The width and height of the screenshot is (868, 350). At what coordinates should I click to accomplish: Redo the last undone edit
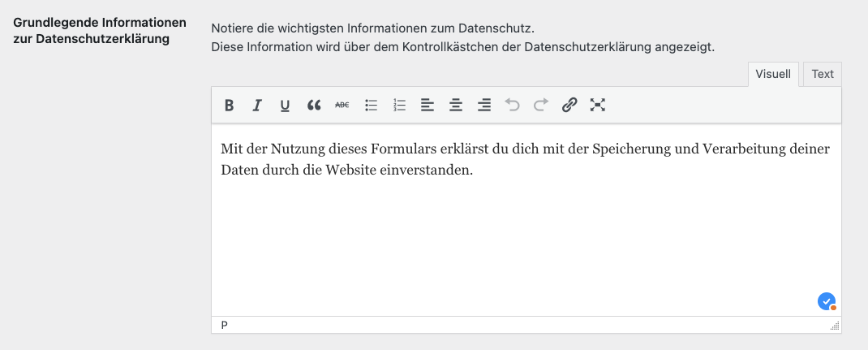pyautogui.click(x=540, y=105)
